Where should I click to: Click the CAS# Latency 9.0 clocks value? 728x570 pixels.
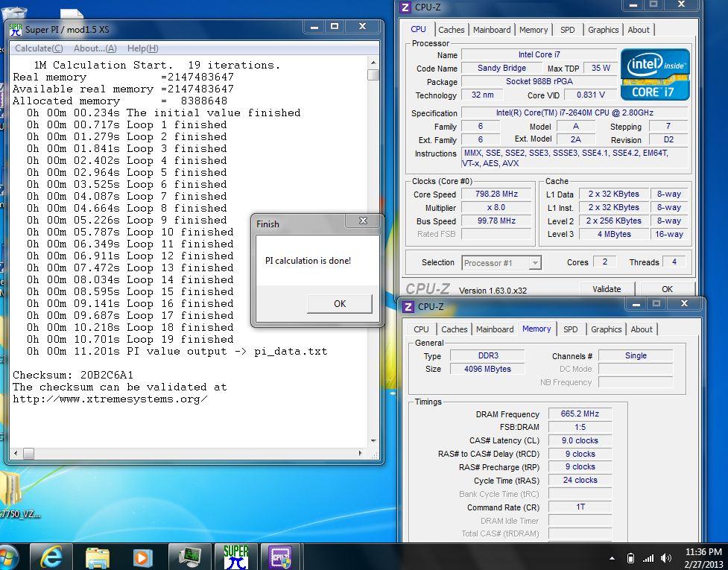[x=580, y=440]
